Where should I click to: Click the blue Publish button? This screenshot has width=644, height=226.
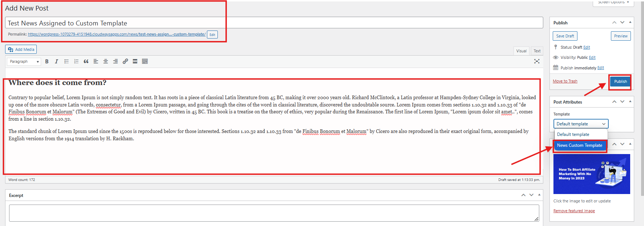(620, 81)
